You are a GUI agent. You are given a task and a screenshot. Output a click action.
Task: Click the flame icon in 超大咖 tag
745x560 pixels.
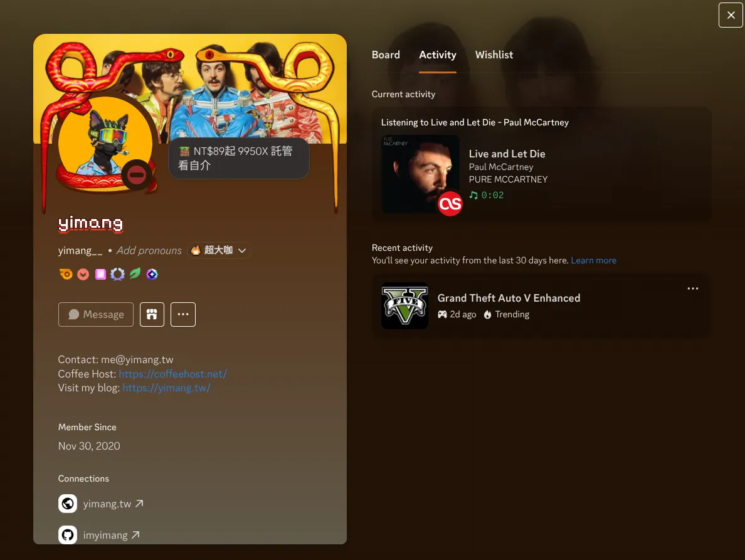(196, 250)
